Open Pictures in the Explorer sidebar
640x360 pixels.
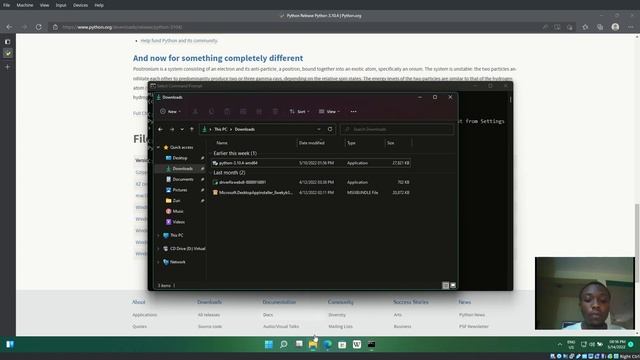point(180,190)
